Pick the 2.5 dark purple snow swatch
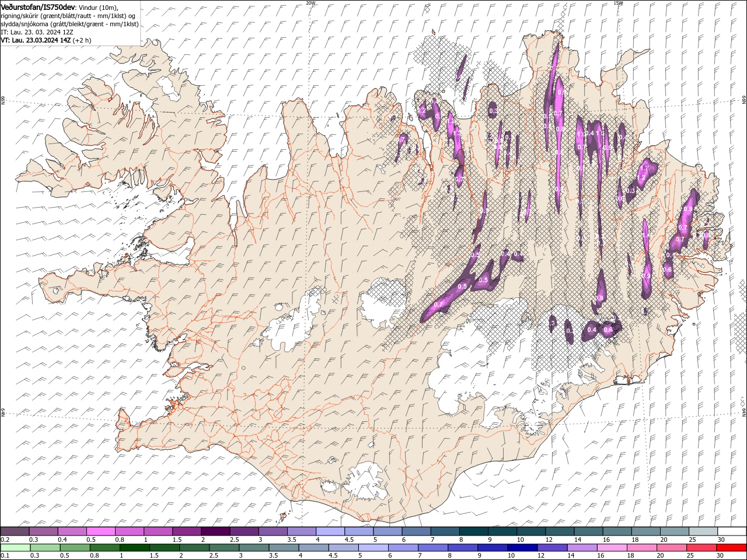747x560 pixels. coord(243,531)
